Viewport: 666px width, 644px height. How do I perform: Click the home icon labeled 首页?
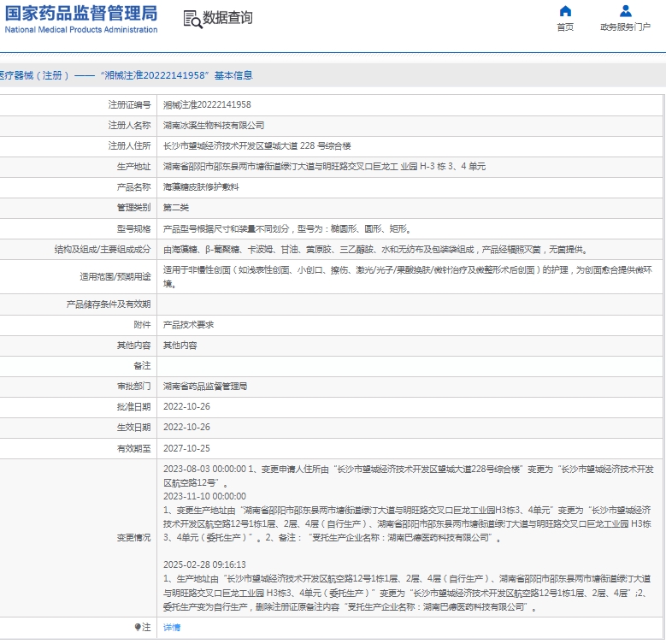click(565, 11)
